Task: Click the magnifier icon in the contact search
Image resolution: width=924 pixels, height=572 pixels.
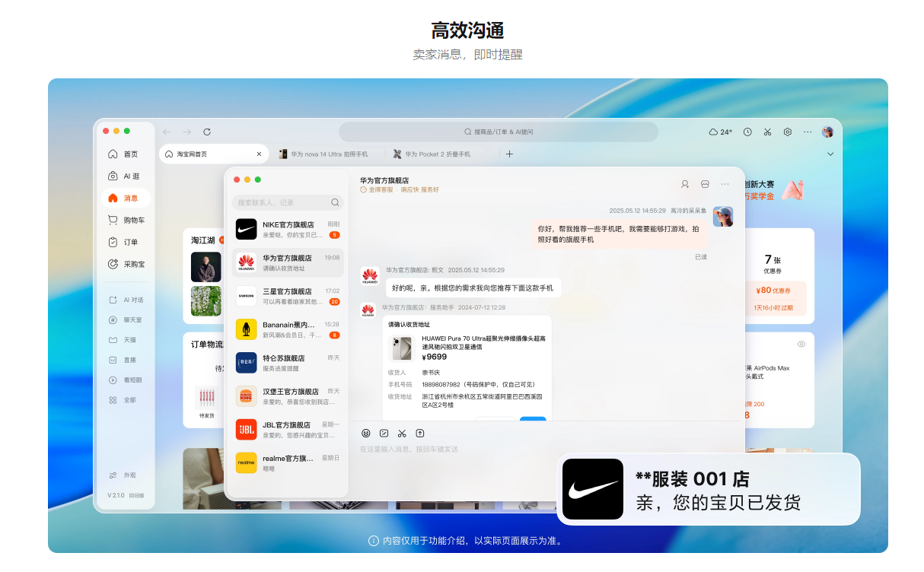Action: (x=335, y=202)
